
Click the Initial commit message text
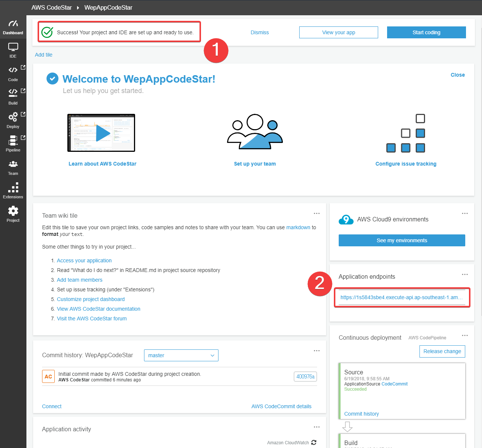[130, 374]
